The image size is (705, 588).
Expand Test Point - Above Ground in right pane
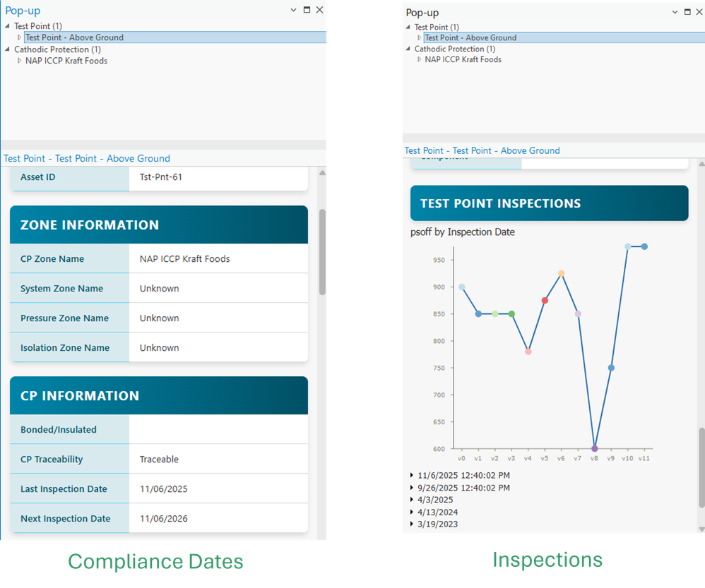coord(419,37)
